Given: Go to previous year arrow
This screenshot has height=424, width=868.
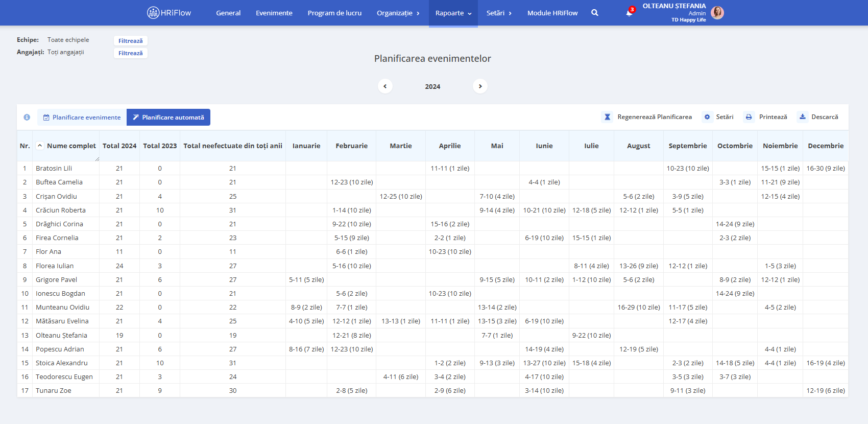Looking at the screenshot, I should (385, 86).
